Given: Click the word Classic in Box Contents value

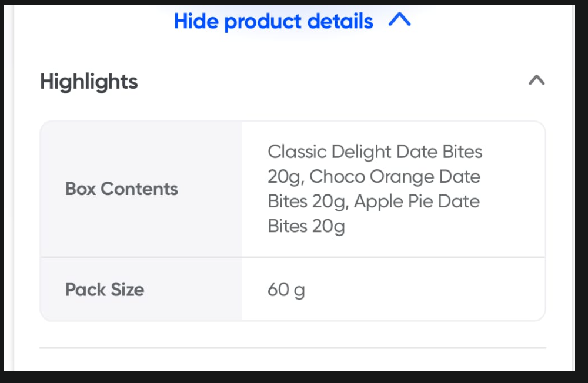Looking at the screenshot, I should [297, 152].
